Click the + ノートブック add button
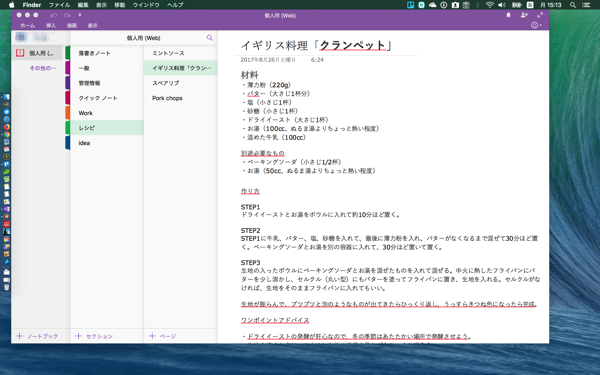600x375 pixels. (x=37, y=336)
